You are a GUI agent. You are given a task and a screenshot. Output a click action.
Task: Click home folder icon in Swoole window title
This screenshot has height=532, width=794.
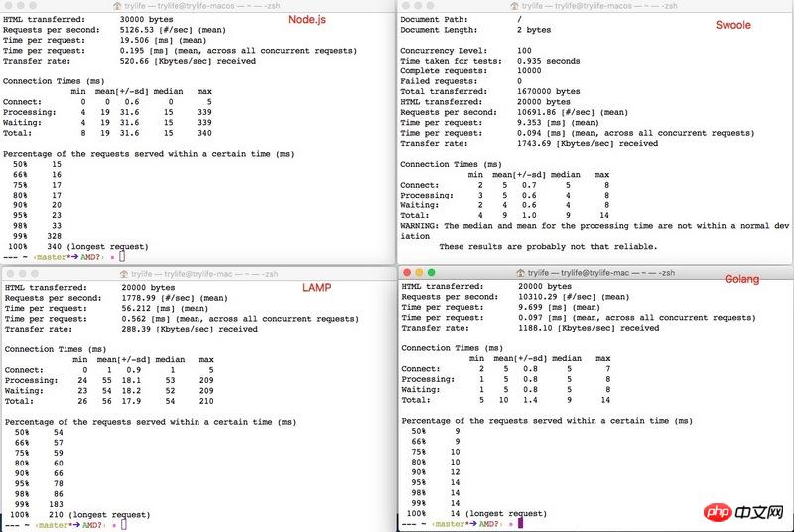tap(515, 6)
